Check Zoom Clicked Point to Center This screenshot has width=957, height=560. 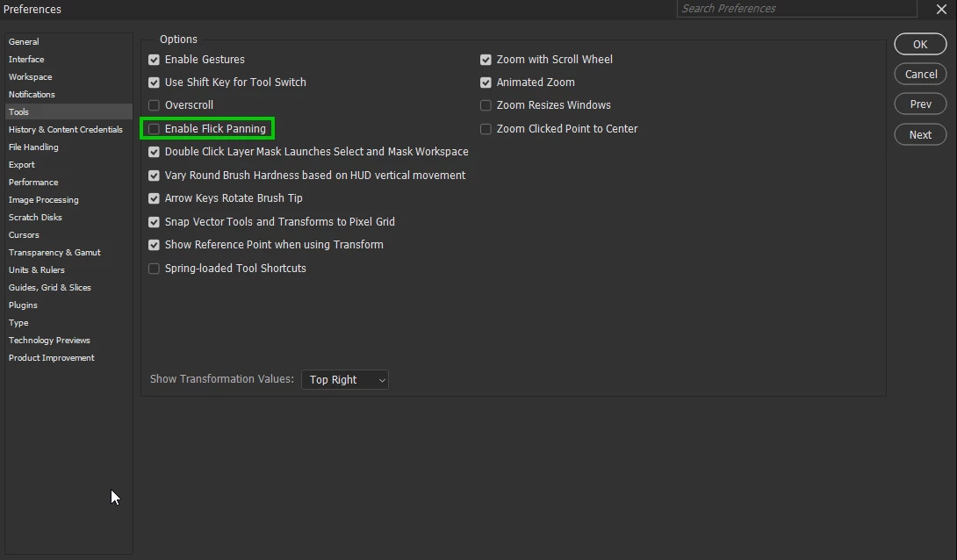point(486,129)
